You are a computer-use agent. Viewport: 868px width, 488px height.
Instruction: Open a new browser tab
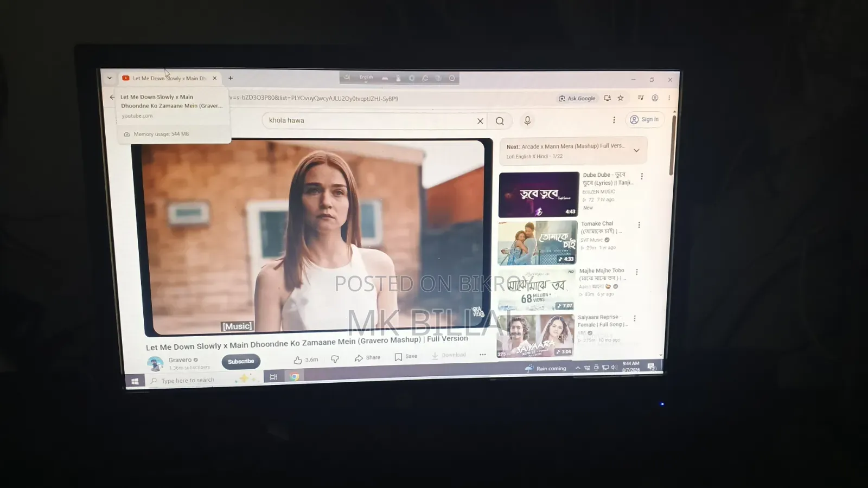tap(231, 78)
